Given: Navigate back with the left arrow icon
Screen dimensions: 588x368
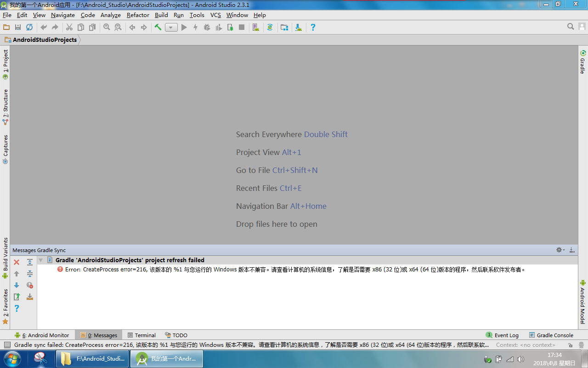Looking at the screenshot, I should click(132, 27).
